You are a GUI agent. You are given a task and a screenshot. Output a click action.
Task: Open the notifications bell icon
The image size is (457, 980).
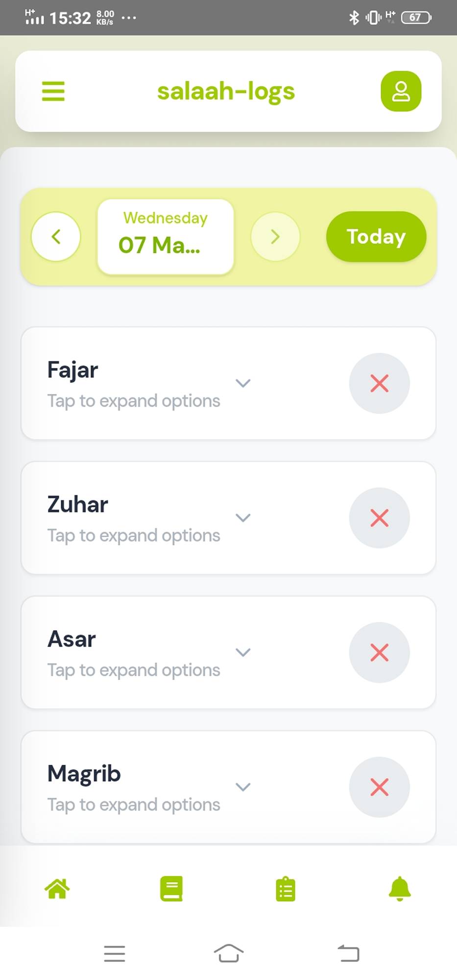click(x=400, y=888)
